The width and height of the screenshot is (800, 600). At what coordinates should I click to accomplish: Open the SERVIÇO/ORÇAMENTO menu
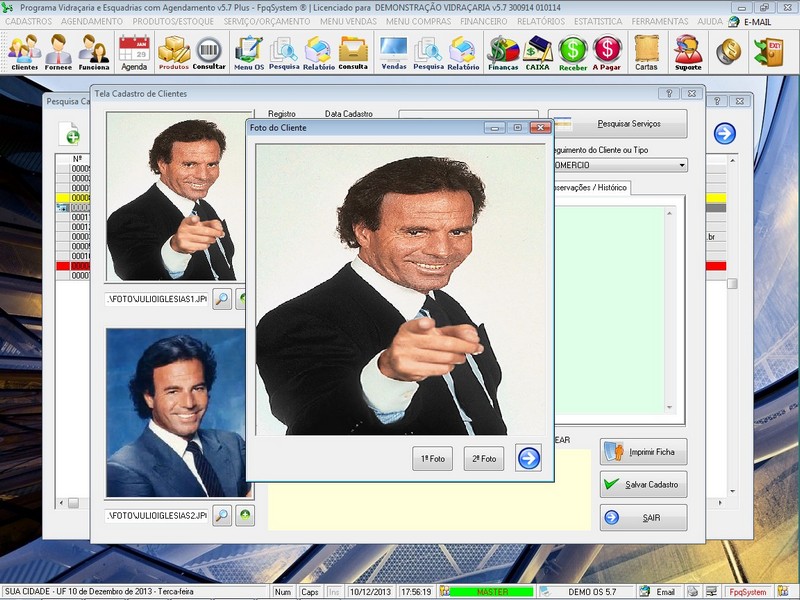click(267, 21)
